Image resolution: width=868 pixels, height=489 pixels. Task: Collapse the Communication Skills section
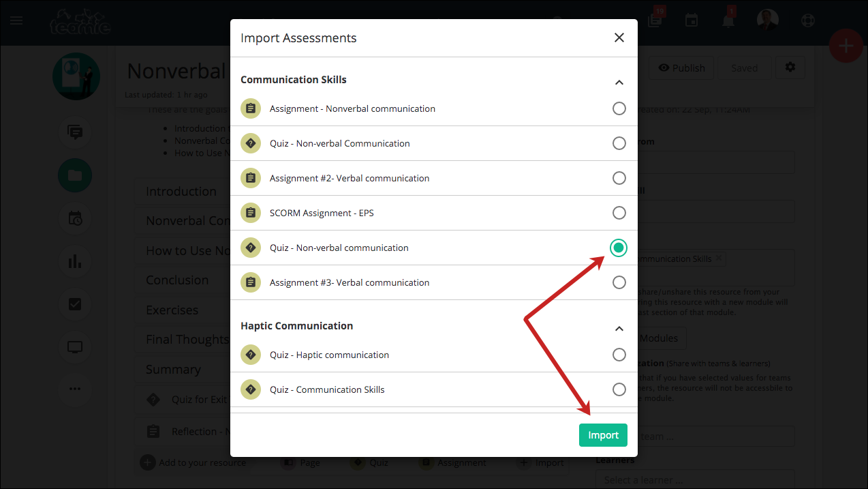[x=619, y=83]
